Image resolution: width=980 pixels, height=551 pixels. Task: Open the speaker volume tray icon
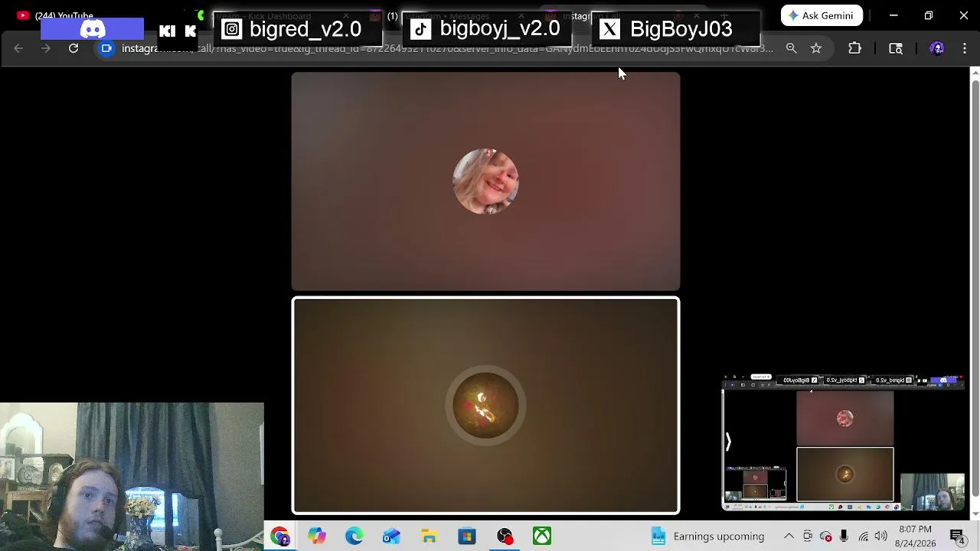[x=880, y=536]
